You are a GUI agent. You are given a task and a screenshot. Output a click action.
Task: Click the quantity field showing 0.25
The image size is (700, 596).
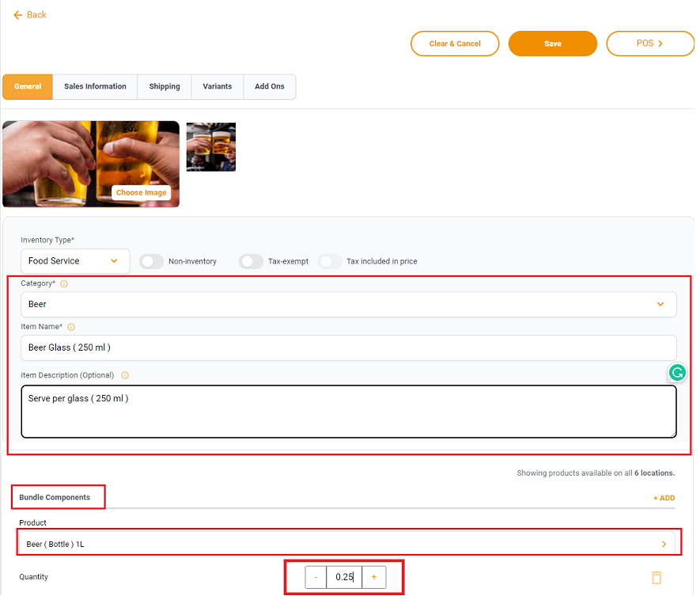(344, 578)
